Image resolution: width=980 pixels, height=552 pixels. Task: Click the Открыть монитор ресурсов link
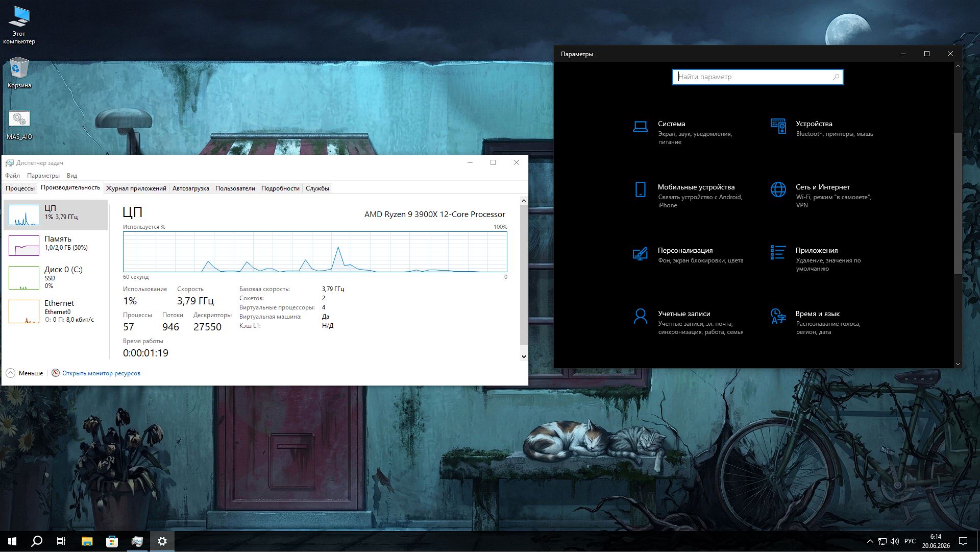101,373
